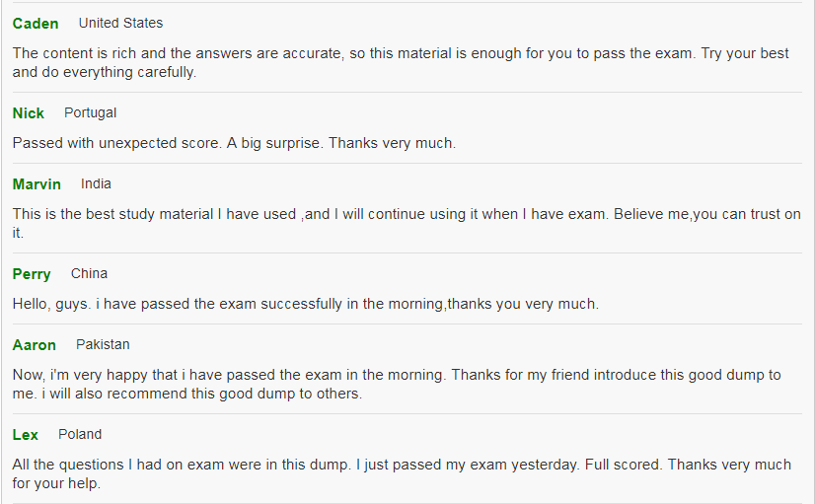This screenshot has width=815, height=504.
Task: Select Marvin's best study material review
Action: click(407, 224)
